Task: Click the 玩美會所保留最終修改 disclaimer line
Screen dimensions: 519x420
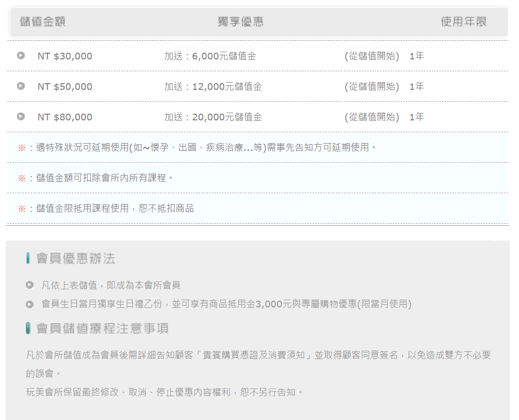Action: (164, 392)
